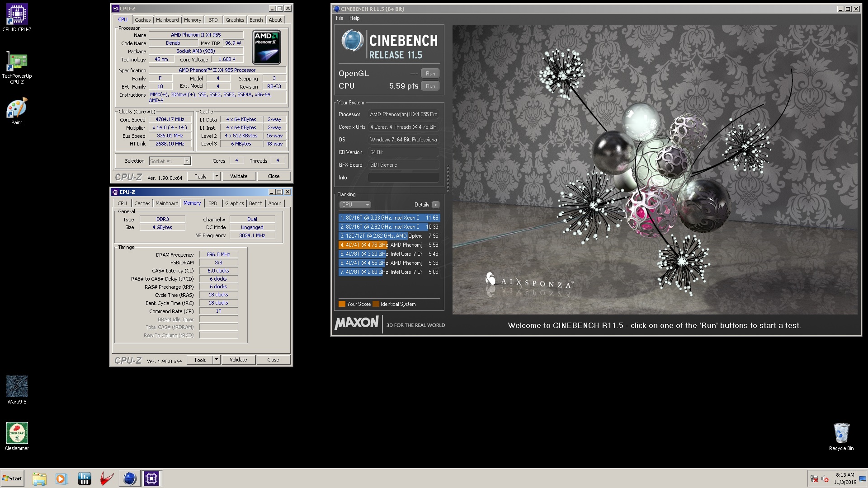Open the Help menu in Cinebench
Viewport: 868px width, 488px height.
[x=354, y=18]
